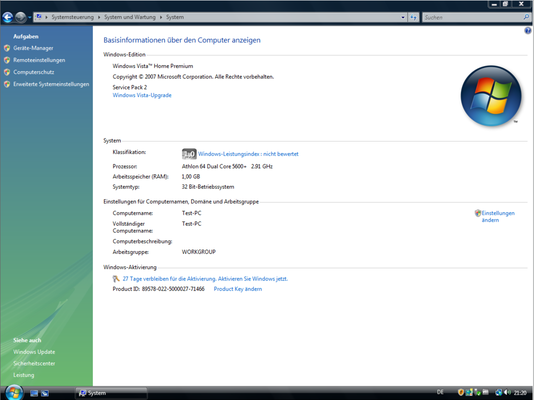
Task: Open Leistung under Siehe auch
Action: [x=23, y=375]
